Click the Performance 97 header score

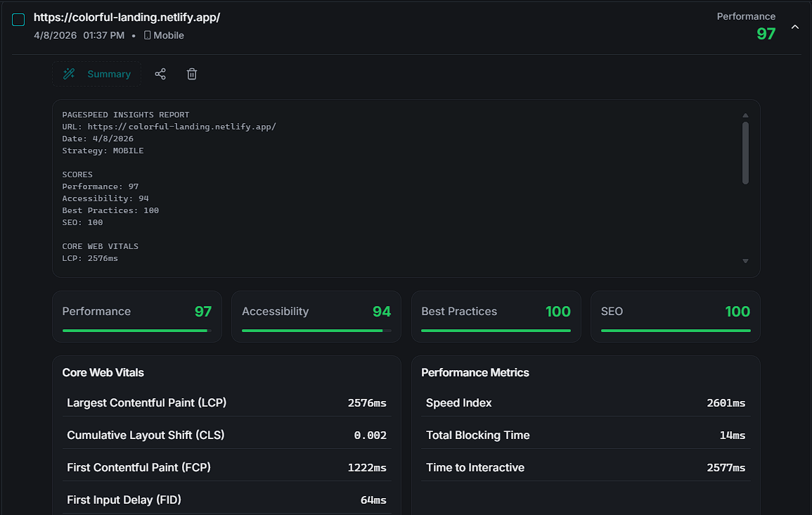click(x=766, y=33)
